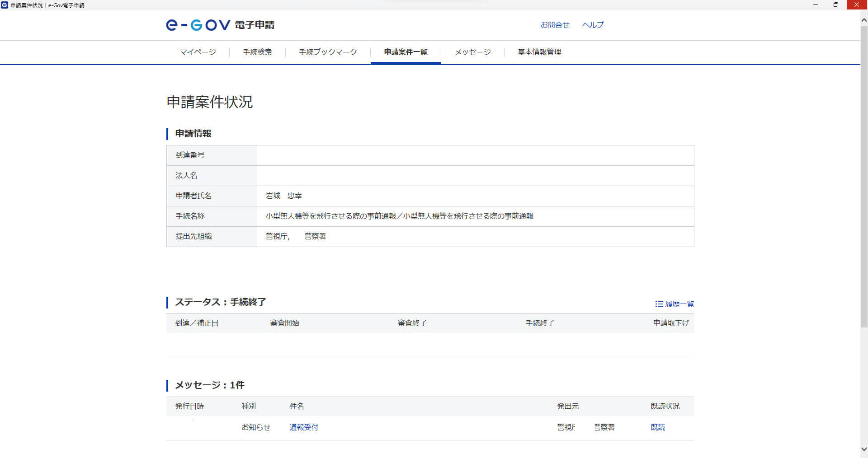Image resolution: width=868 pixels, height=458 pixels.
Task: Switch to the メッセージ tab
Action: coord(472,52)
